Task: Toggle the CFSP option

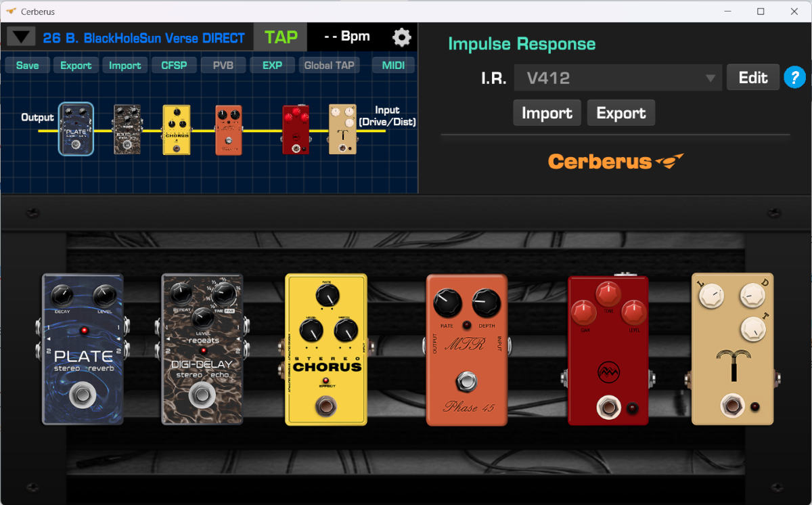Action: (174, 66)
